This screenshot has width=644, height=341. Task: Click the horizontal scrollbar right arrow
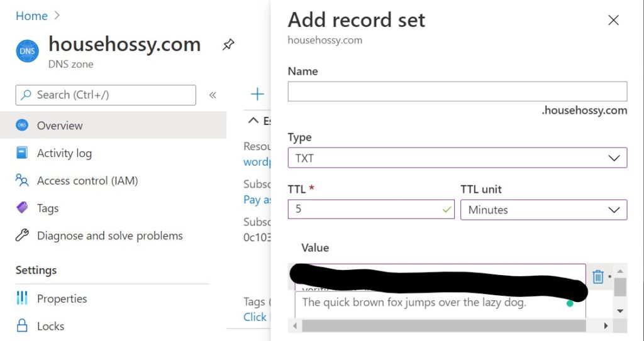pos(606,326)
